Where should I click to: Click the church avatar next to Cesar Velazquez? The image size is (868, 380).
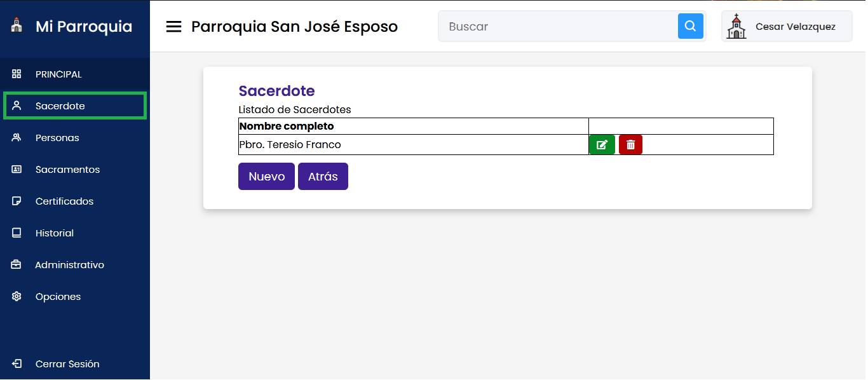pyautogui.click(x=736, y=27)
